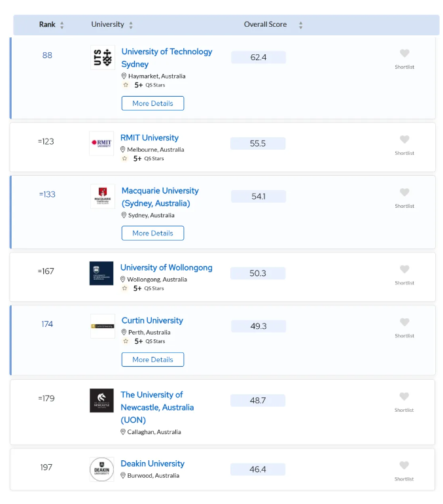Open More Details for University of Technology Sydney
The image size is (443, 504).
(152, 103)
